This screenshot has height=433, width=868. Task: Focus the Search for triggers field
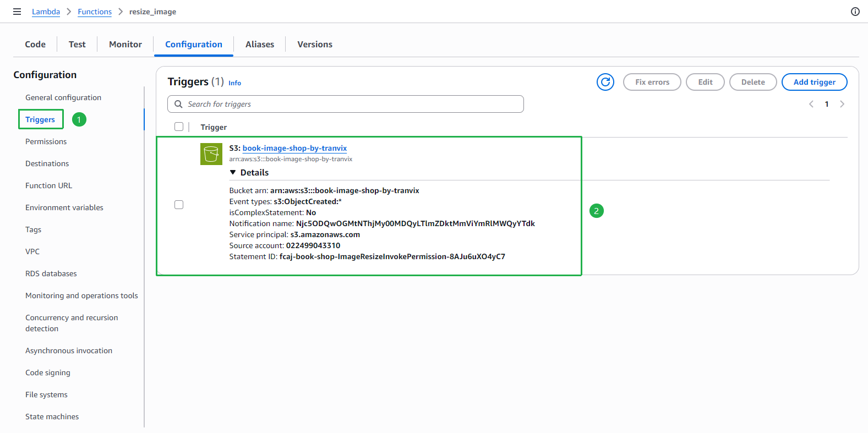coord(346,104)
